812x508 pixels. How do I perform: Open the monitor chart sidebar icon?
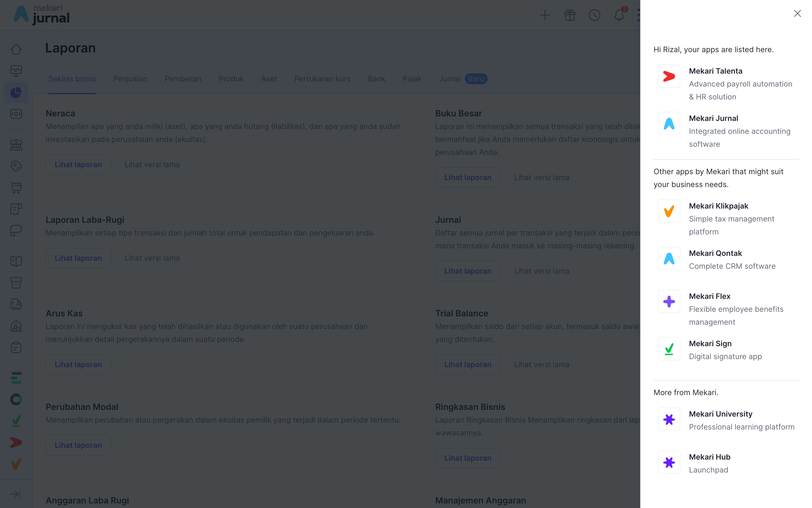pyautogui.click(x=16, y=70)
